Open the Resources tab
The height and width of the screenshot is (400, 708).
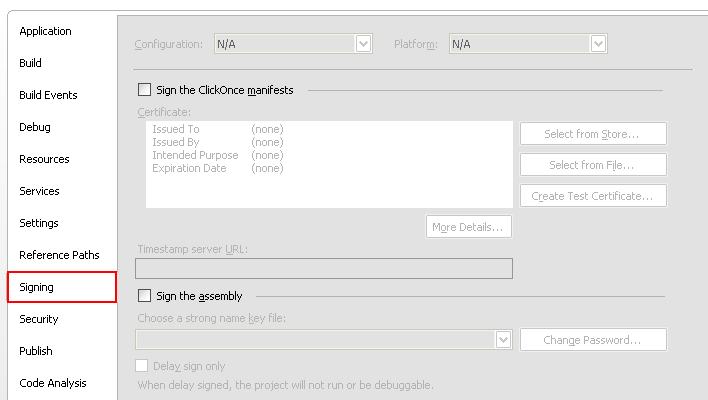pos(44,159)
